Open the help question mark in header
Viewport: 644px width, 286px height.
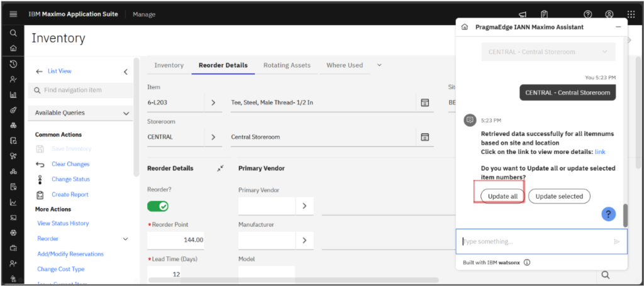pyautogui.click(x=588, y=14)
